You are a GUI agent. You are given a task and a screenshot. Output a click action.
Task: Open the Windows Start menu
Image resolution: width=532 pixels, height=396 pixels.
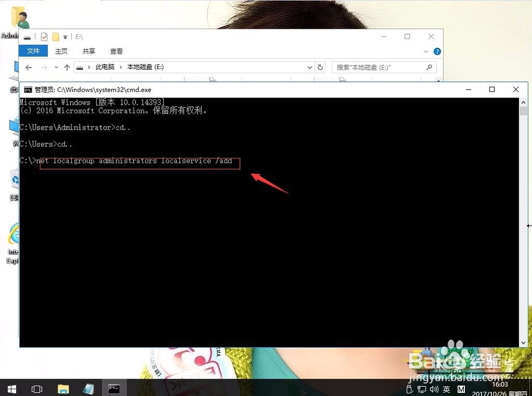(x=12, y=389)
